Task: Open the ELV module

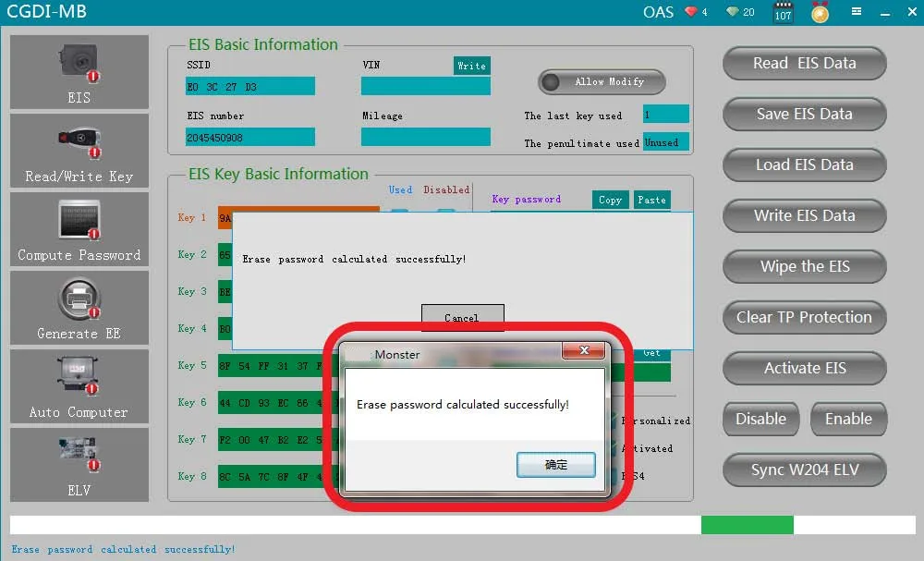Action: (79, 464)
